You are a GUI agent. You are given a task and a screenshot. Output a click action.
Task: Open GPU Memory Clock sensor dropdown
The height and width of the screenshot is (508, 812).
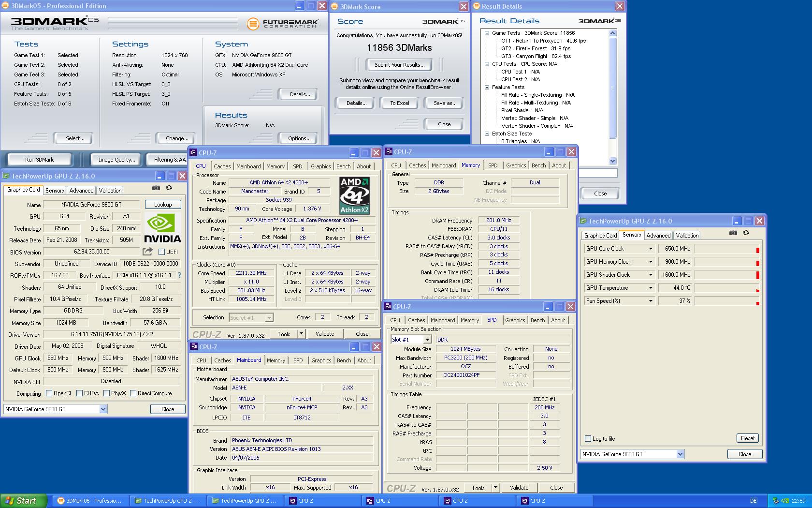(651, 262)
